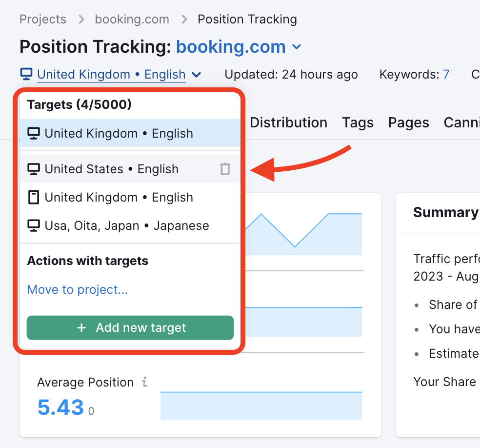Add a new target with the green button
Viewport: 480px width, 448px height.
(x=130, y=327)
